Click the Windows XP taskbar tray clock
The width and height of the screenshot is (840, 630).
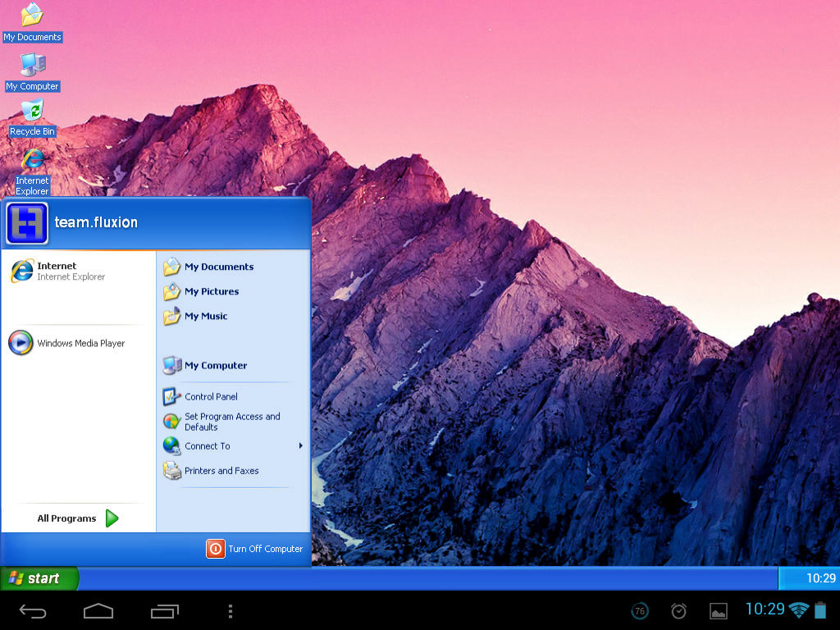tap(820, 578)
